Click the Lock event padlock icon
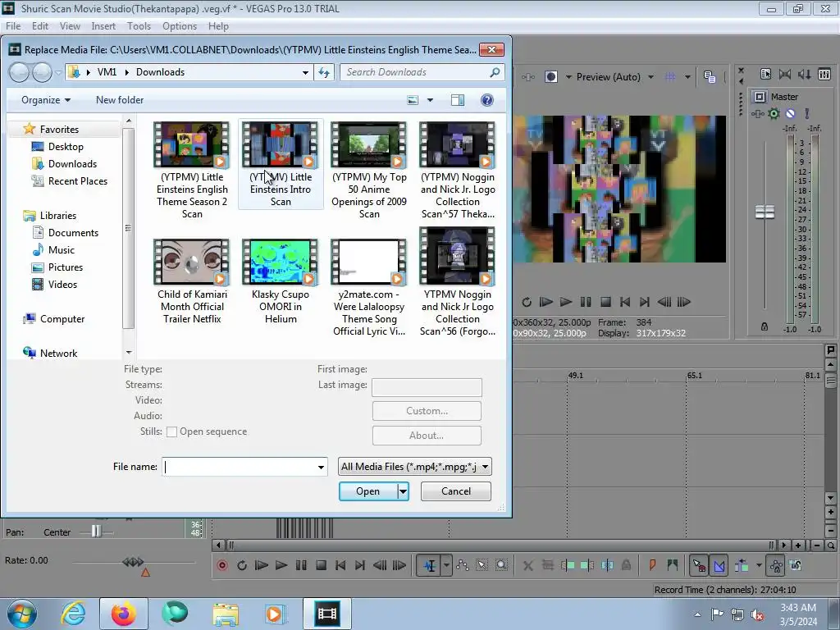Screen dimensions: 840x630 click(x=626, y=565)
